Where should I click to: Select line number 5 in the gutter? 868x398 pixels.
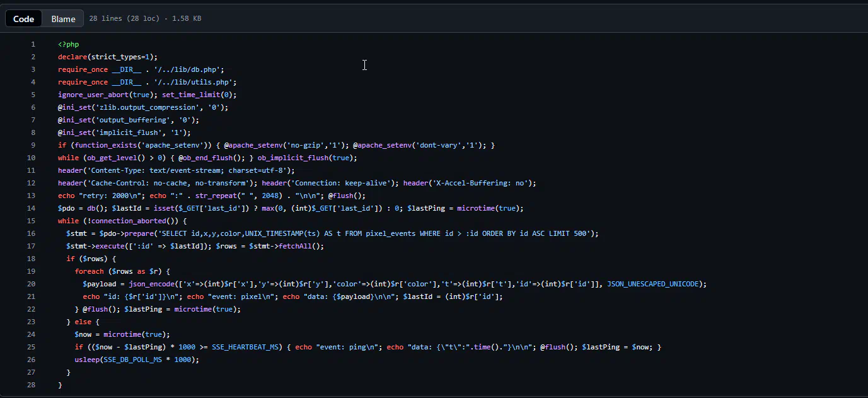coord(33,95)
